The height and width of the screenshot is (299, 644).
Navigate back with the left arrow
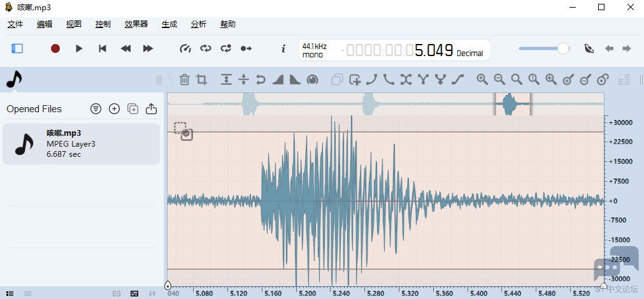(609, 48)
